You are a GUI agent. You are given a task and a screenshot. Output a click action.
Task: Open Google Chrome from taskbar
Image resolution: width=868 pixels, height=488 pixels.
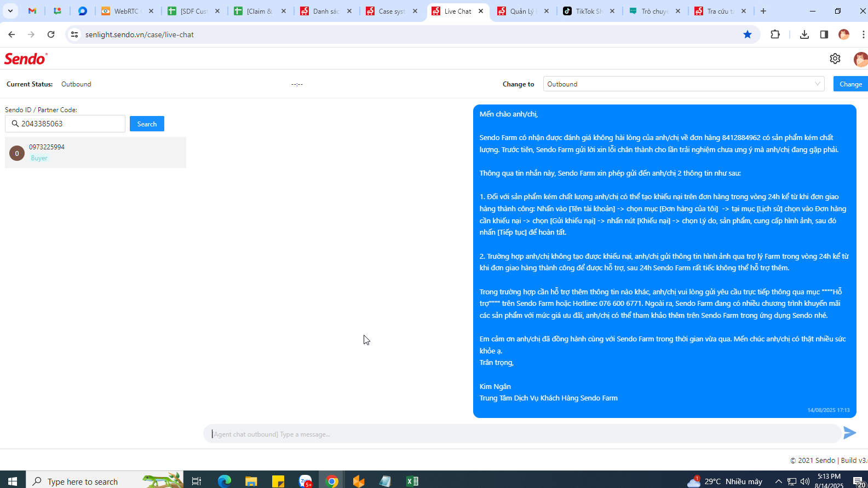tap(332, 481)
